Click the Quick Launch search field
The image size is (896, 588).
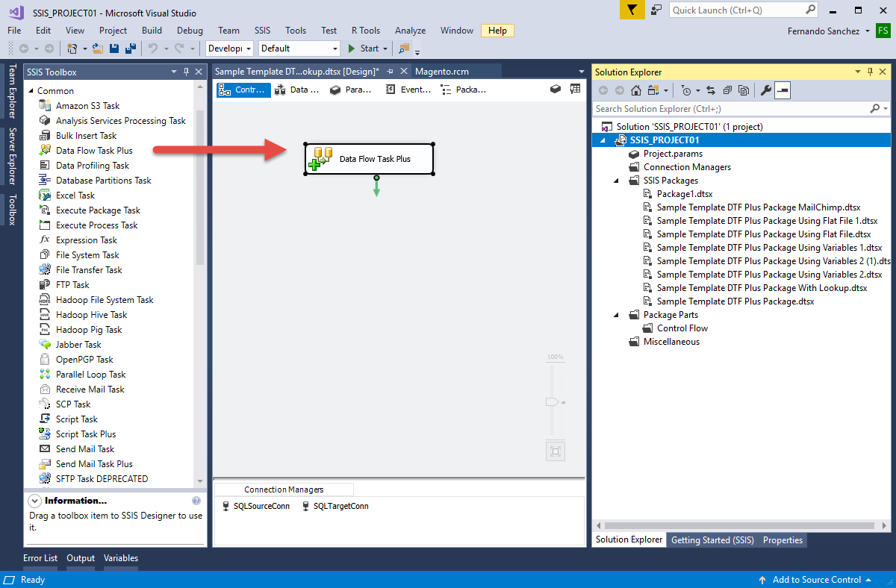click(x=737, y=10)
